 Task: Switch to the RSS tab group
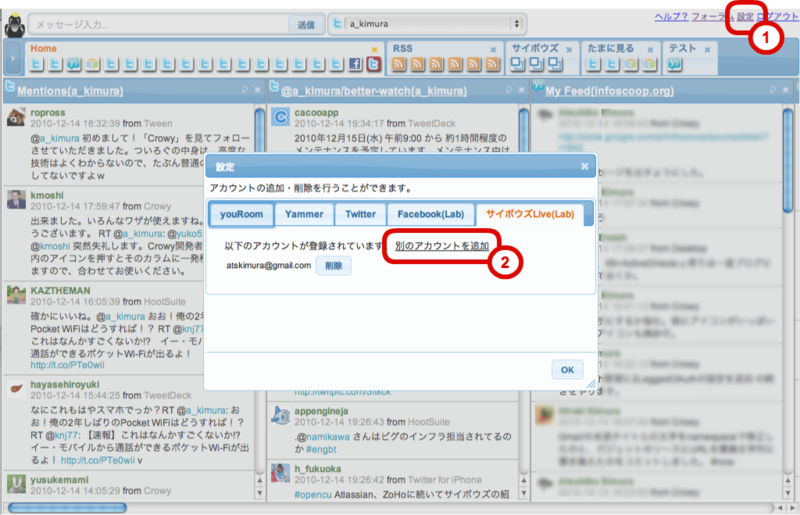[x=403, y=48]
